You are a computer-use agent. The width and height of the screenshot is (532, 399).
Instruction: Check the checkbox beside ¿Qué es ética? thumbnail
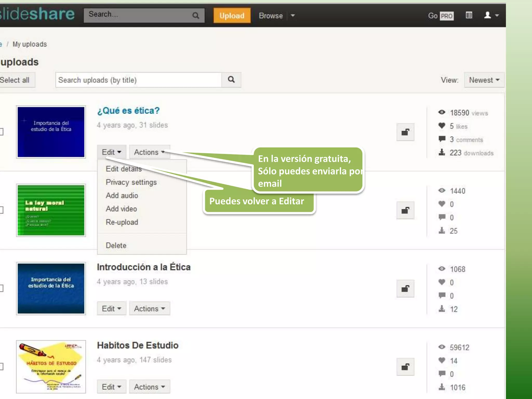coord(1,132)
